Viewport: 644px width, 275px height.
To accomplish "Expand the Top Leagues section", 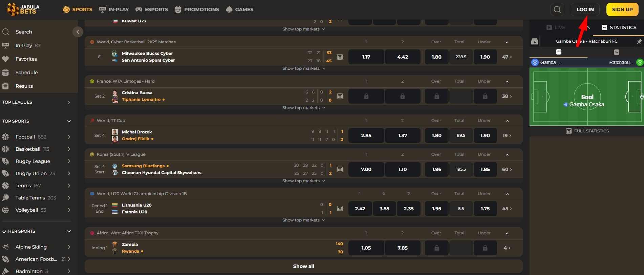I will click(x=68, y=102).
